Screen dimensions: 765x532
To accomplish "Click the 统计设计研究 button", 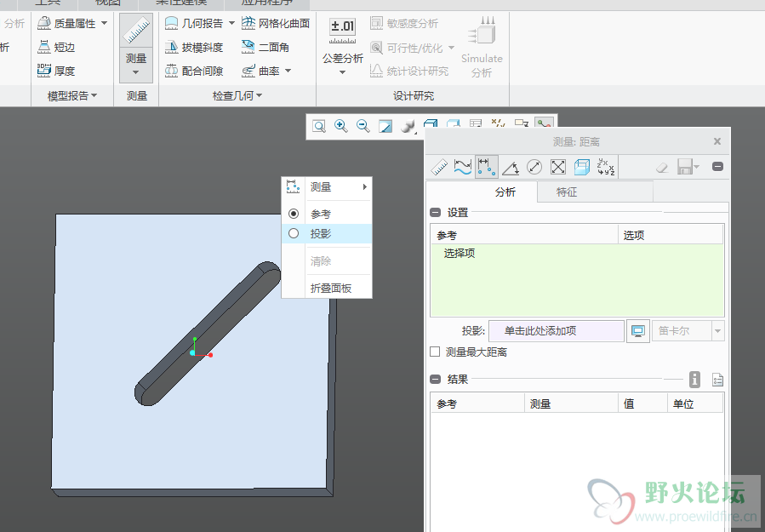I will [408, 72].
